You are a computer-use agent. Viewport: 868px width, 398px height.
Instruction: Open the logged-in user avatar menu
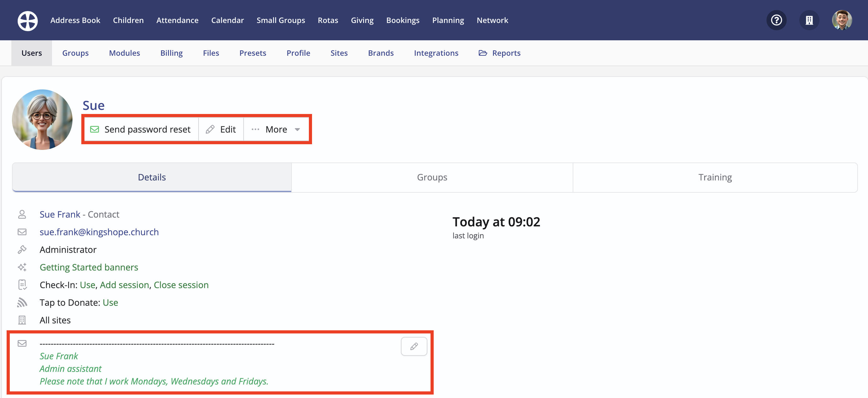coord(842,20)
